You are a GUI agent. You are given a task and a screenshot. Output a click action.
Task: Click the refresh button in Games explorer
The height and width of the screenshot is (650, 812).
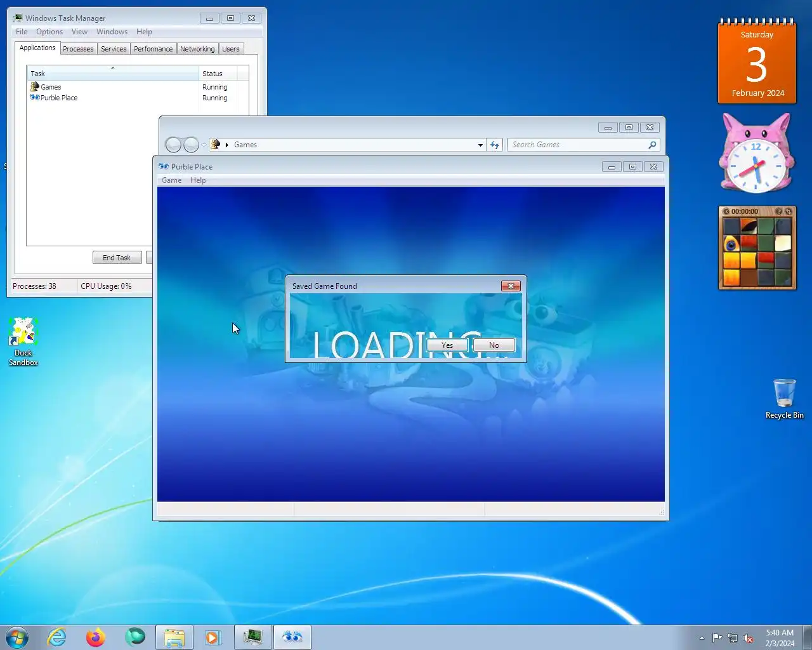pos(495,145)
